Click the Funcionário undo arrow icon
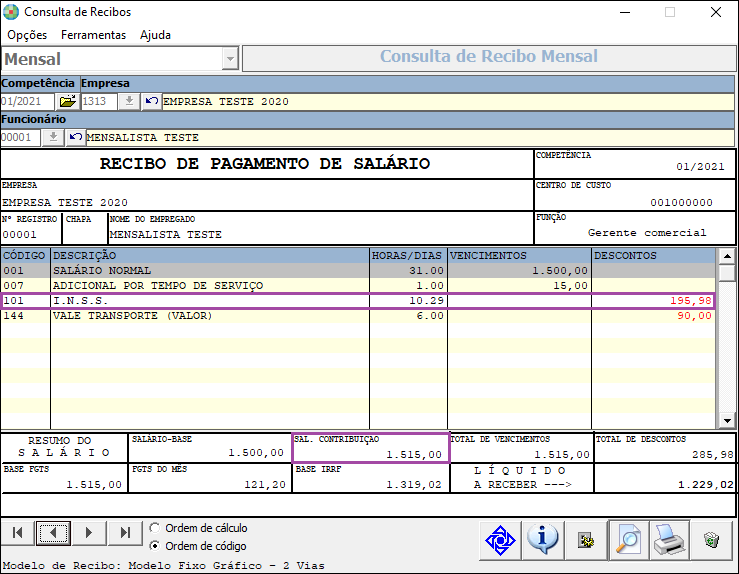 pos(75,137)
